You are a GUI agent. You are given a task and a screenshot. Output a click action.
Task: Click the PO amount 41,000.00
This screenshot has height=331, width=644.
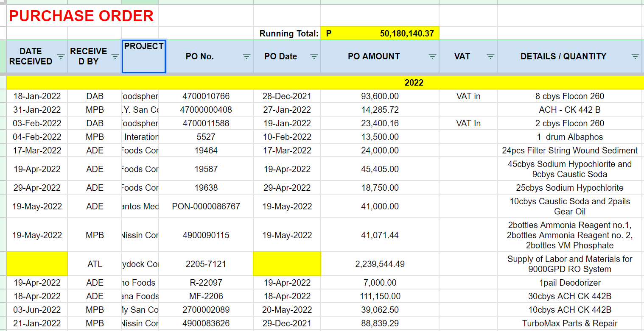point(380,206)
